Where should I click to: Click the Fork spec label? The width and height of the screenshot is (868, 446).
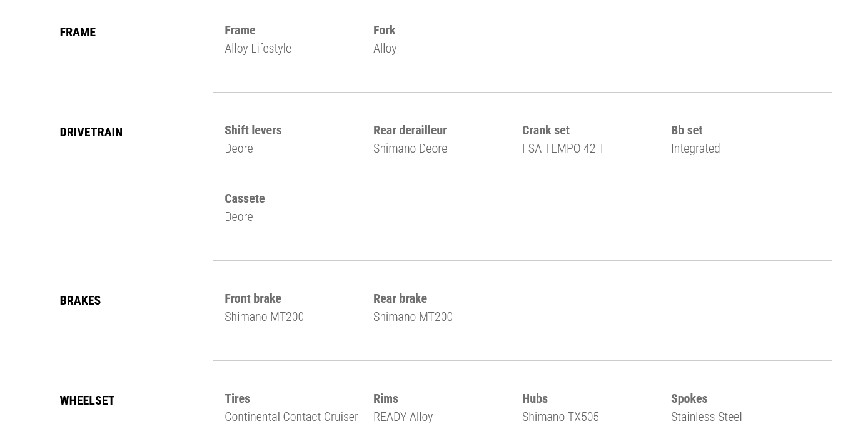[384, 30]
